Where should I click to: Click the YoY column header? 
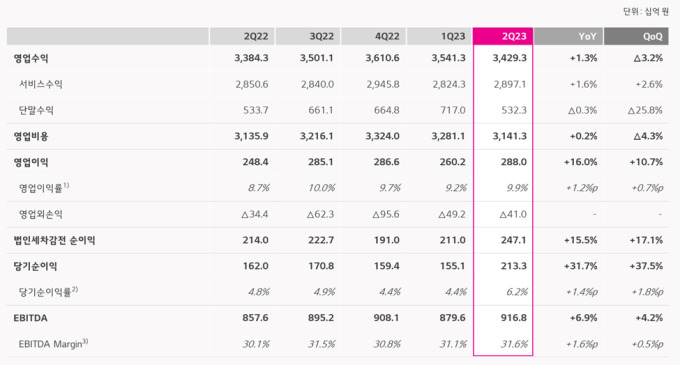coord(568,36)
